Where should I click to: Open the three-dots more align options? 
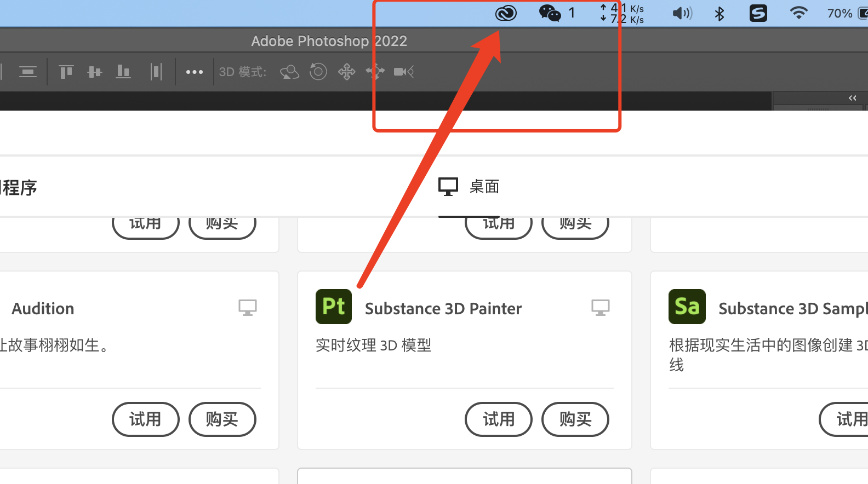tap(194, 72)
